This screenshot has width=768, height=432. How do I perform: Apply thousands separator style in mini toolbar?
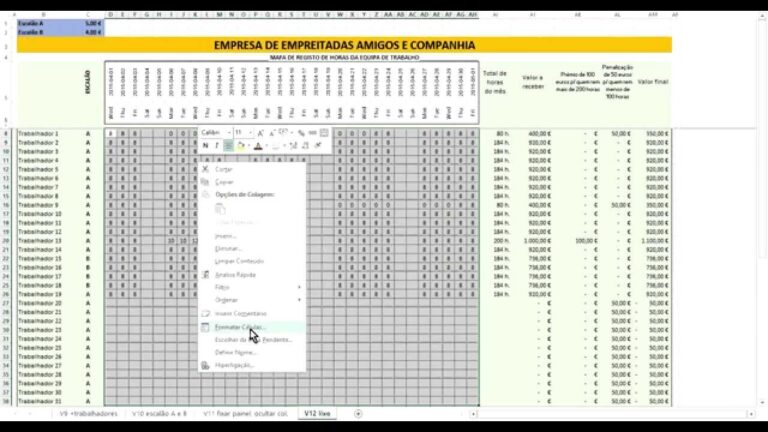click(312, 133)
